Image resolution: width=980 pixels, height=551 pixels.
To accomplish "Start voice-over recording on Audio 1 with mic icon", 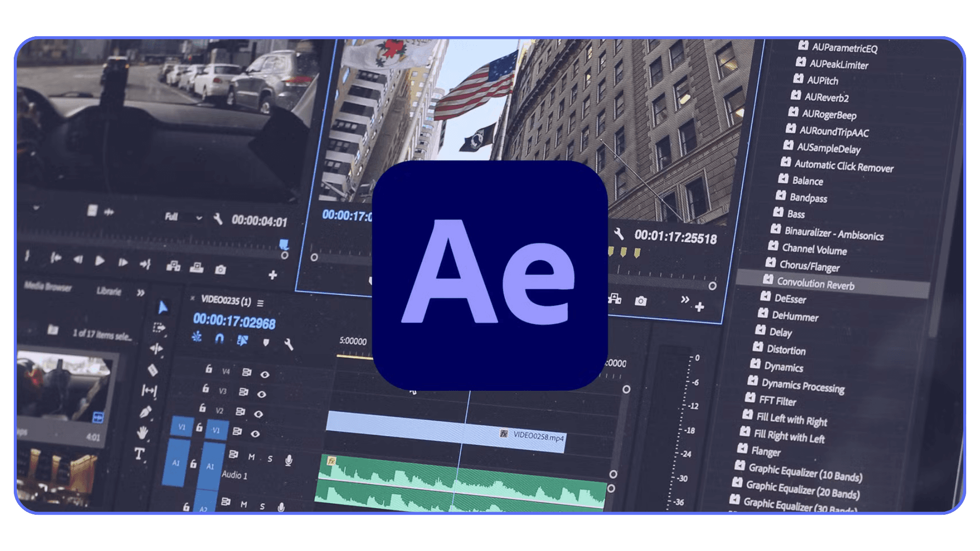I will [289, 461].
